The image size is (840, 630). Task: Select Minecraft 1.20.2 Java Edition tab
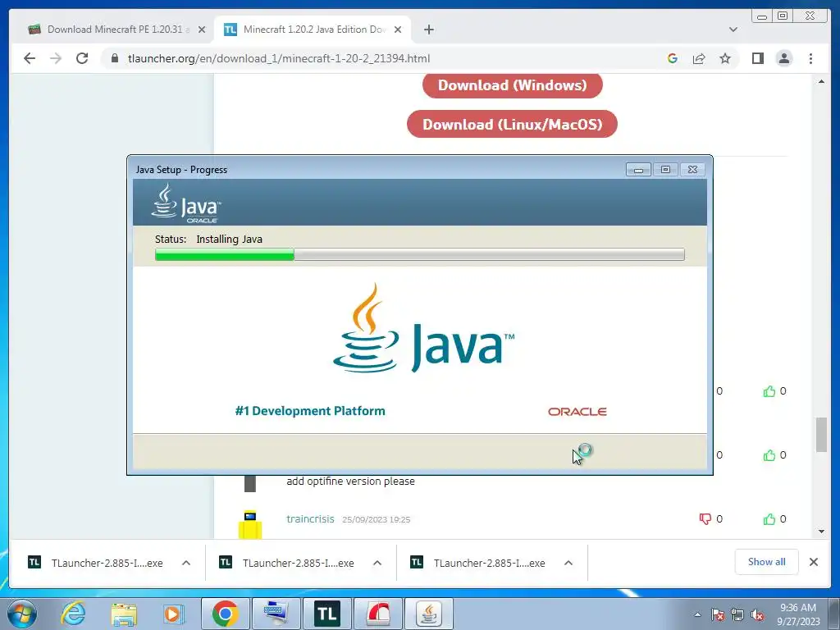click(313, 30)
